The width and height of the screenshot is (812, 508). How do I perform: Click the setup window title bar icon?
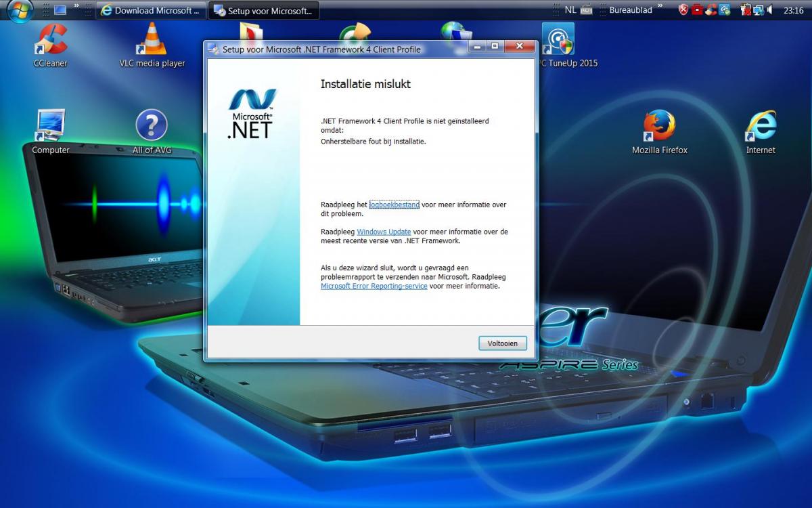point(214,49)
